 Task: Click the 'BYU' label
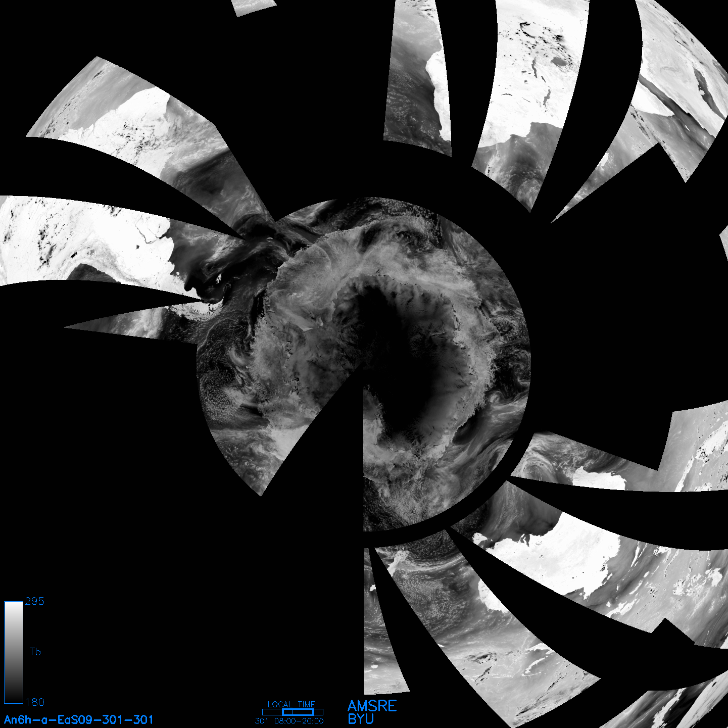(361, 719)
